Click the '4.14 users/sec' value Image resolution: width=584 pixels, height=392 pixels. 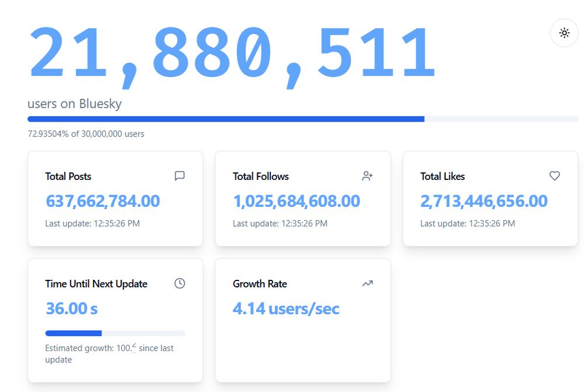(286, 308)
